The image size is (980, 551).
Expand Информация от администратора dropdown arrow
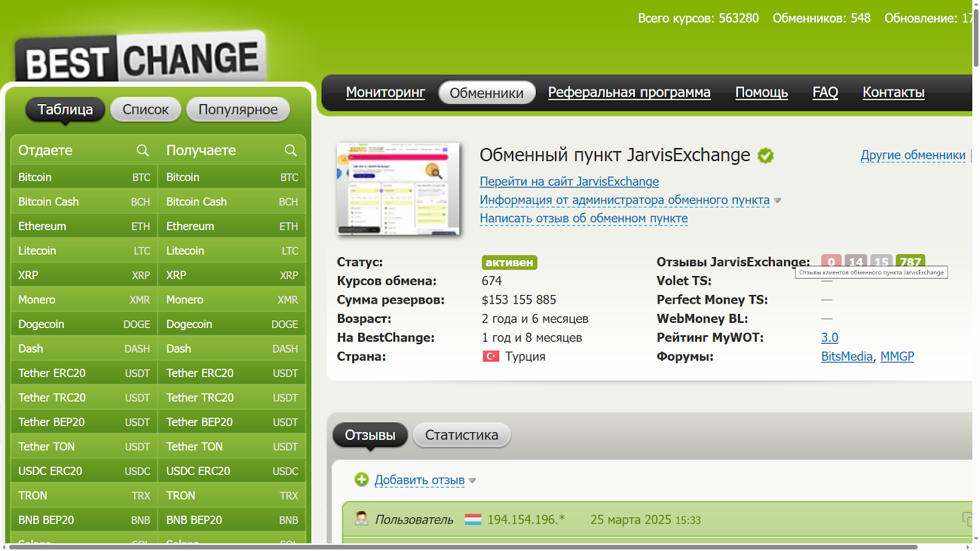[777, 201]
